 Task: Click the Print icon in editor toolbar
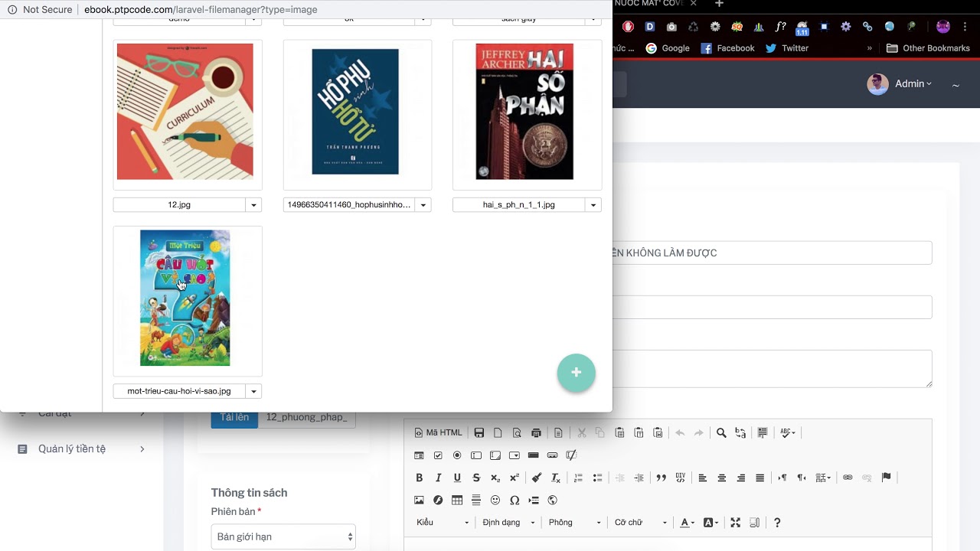(x=536, y=433)
